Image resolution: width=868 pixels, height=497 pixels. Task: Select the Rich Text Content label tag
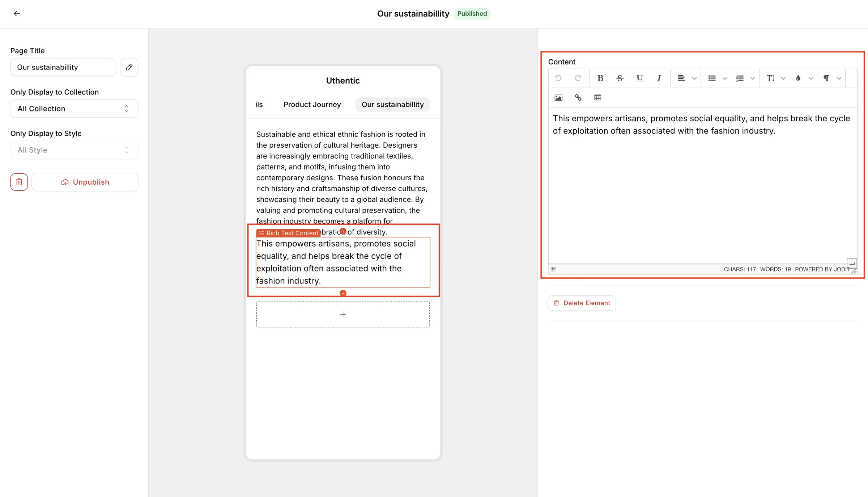[x=288, y=233]
